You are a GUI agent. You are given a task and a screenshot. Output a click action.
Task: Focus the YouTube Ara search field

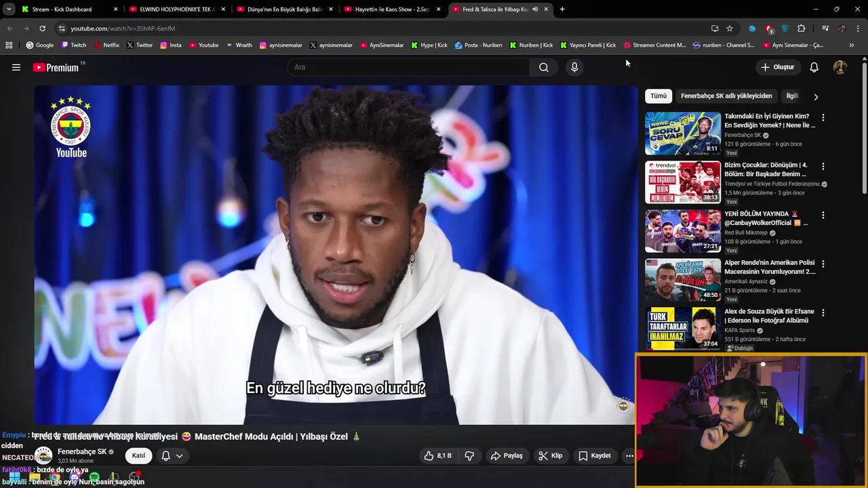point(409,67)
